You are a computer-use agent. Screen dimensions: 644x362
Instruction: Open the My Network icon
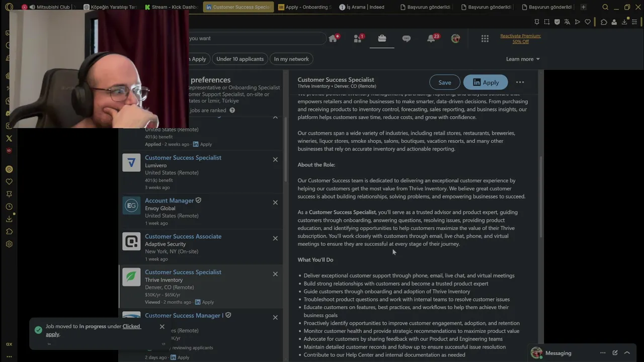coord(358,38)
